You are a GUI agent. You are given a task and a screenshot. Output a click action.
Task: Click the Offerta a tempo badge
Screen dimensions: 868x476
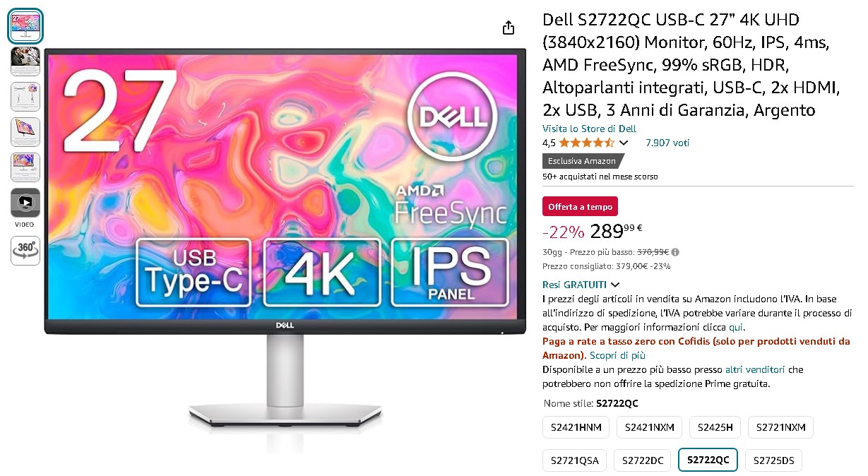pos(580,206)
